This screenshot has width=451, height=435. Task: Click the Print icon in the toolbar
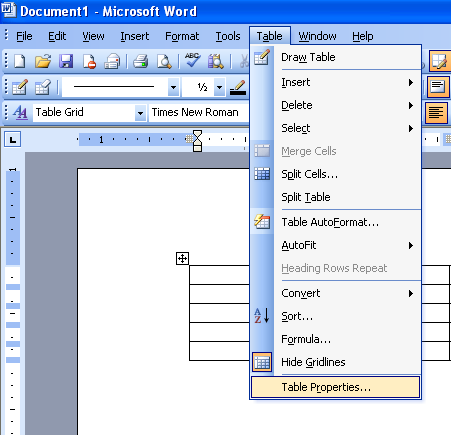pos(141,61)
